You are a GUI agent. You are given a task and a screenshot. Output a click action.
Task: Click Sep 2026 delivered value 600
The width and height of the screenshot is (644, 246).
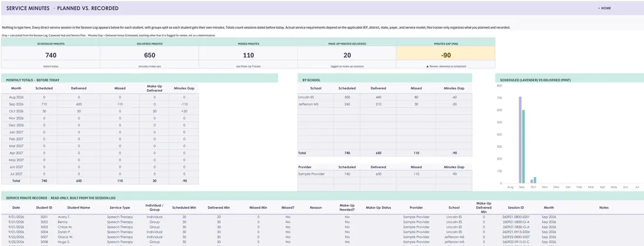pyautogui.click(x=78, y=104)
